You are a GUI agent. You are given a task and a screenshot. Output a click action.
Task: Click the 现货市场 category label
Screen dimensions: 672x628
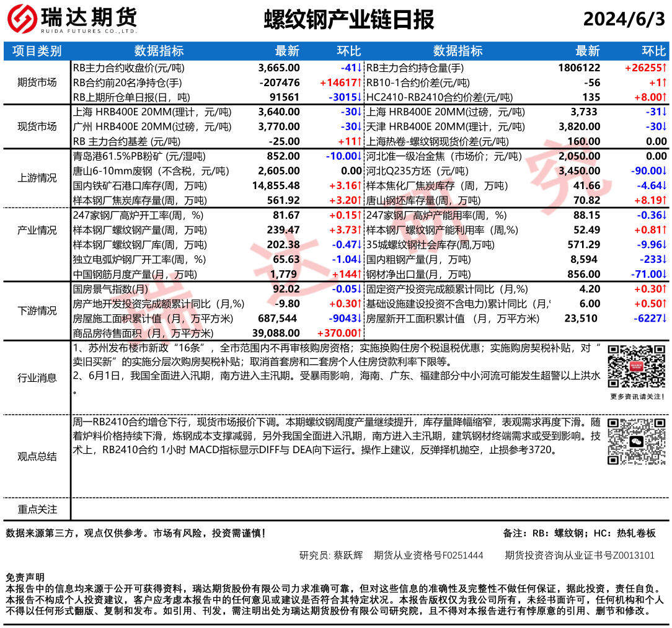pyautogui.click(x=37, y=126)
